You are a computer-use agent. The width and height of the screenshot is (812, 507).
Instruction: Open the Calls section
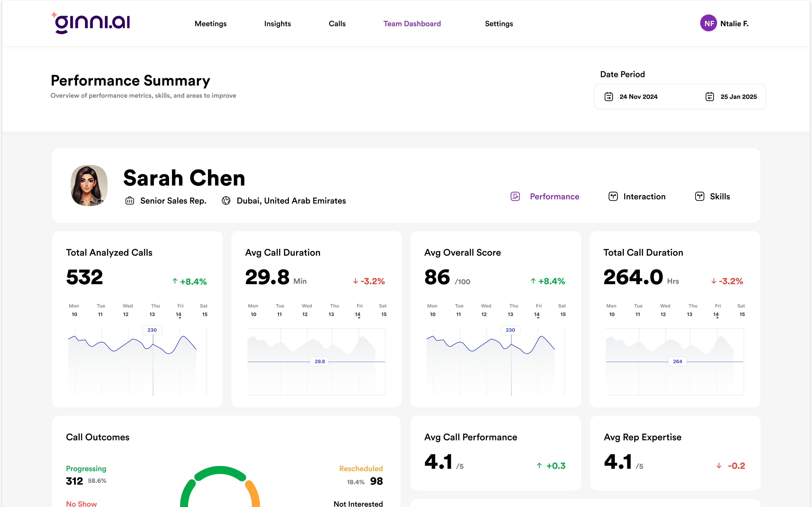point(337,24)
